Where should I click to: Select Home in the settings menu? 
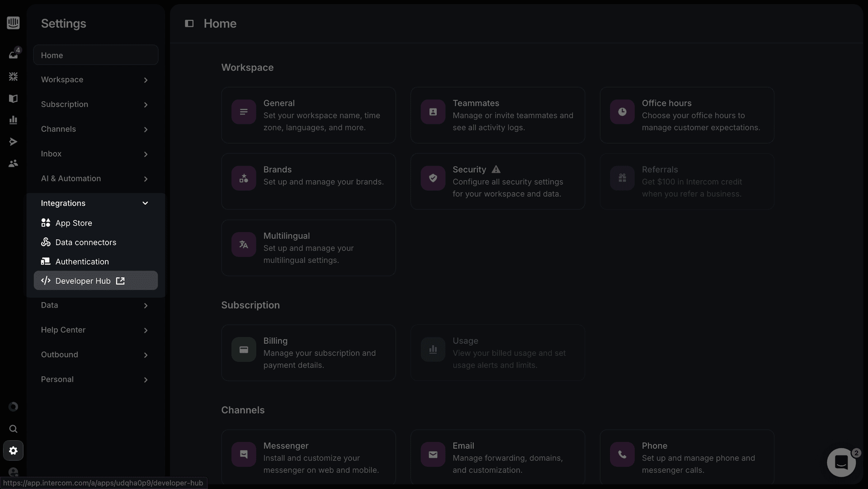[x=95, y=55]
